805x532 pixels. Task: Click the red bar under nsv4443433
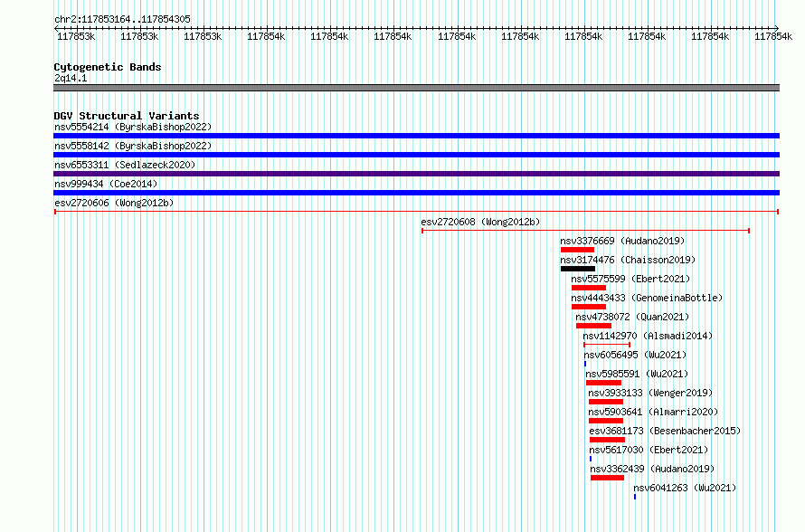[588, 307]
